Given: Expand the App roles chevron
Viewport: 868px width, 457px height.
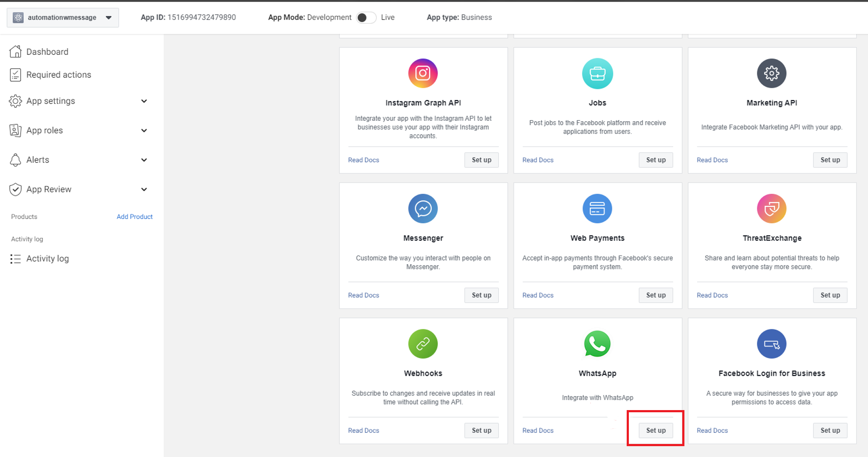Looking at the screenshot, I should tap(144, 131).
